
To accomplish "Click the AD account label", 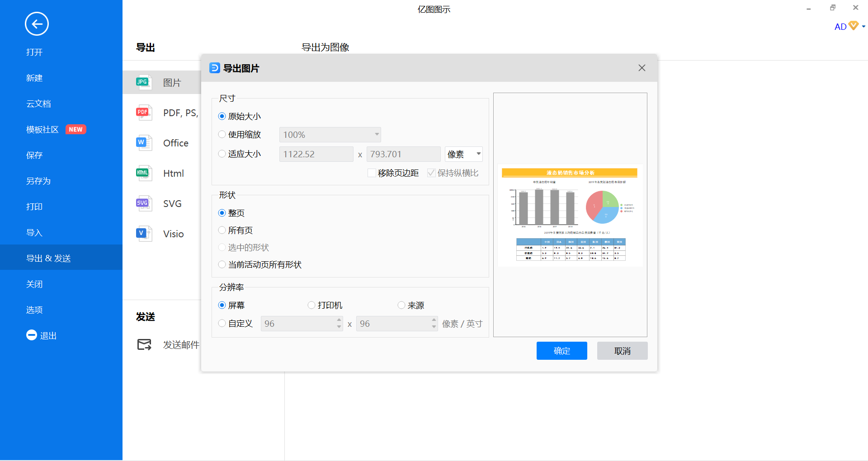I will pos(840,27).
